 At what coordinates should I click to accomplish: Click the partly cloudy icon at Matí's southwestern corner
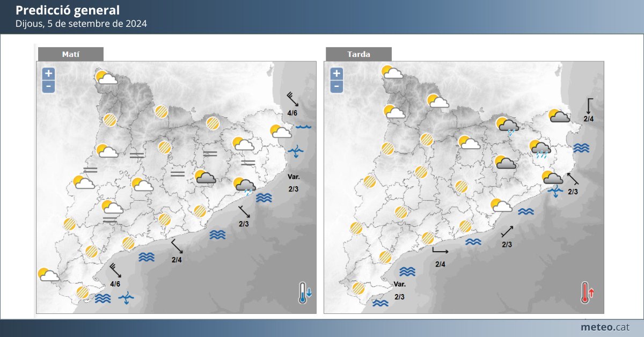click(49, 275)
